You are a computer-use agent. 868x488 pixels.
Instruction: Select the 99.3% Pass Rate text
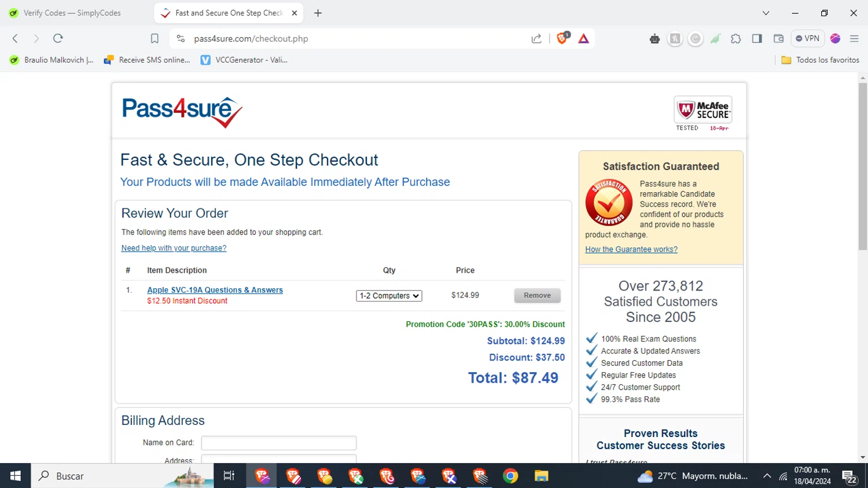pos(630,399)
